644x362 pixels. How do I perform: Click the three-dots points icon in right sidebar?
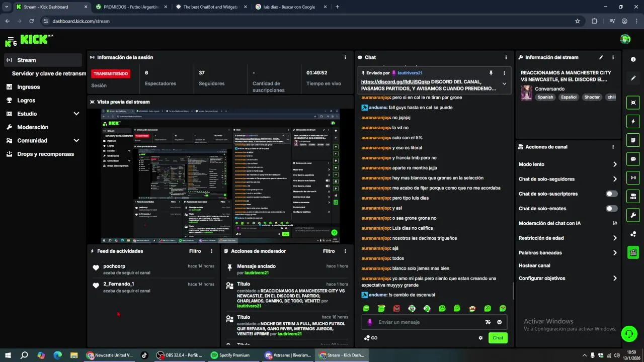pos(633,234)
